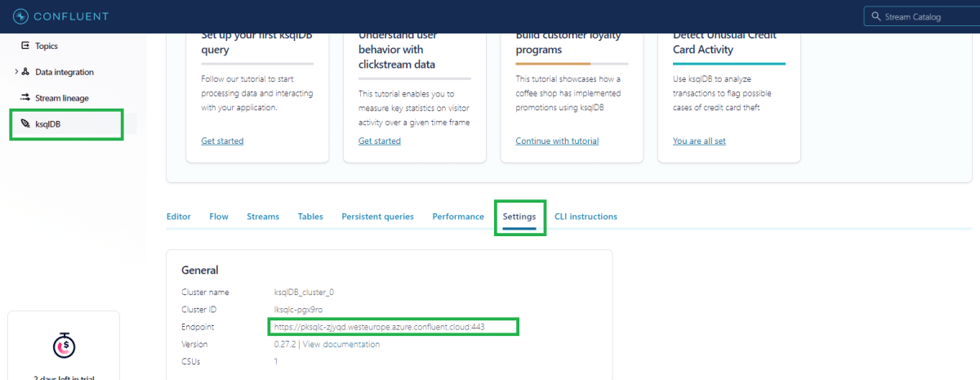Image resolution: width=980 pixels, height=380 pixels.
Task: Click the General section heading
Action: [200, 270]
